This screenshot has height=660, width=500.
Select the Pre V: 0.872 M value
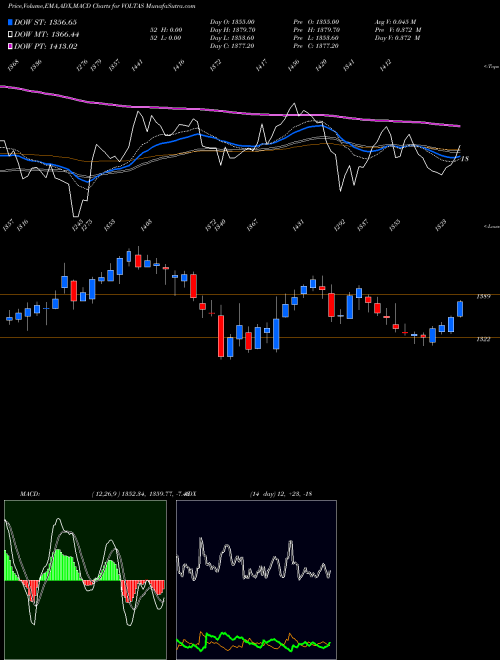[x=398, y=30]
